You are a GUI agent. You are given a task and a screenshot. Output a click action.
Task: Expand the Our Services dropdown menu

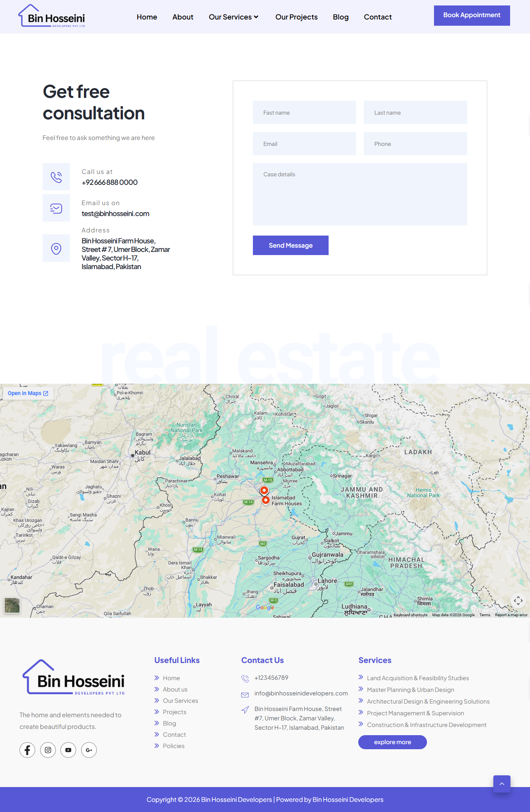233,17
